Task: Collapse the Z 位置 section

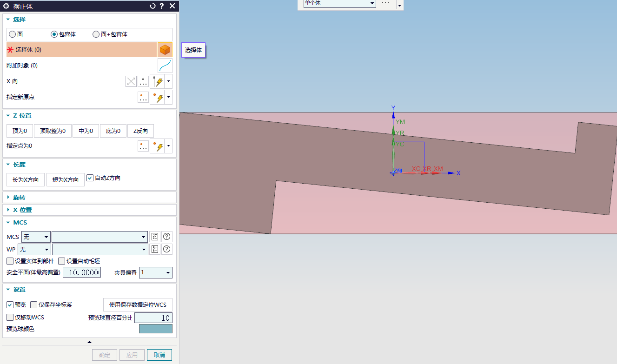Action: [x=8, y=116]
